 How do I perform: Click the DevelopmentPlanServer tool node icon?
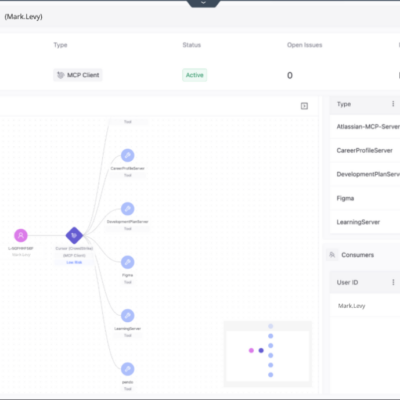127,209
